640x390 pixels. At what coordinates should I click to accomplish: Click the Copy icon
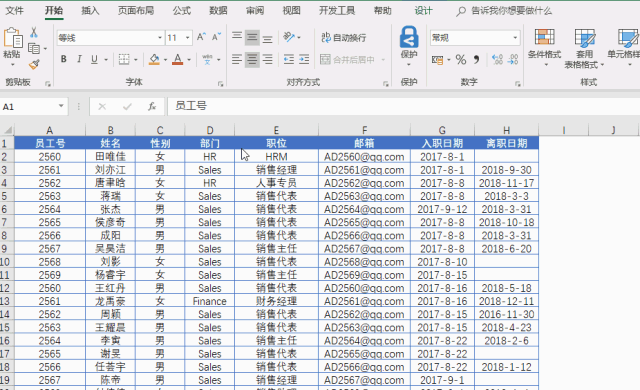[x=34, y=49]
